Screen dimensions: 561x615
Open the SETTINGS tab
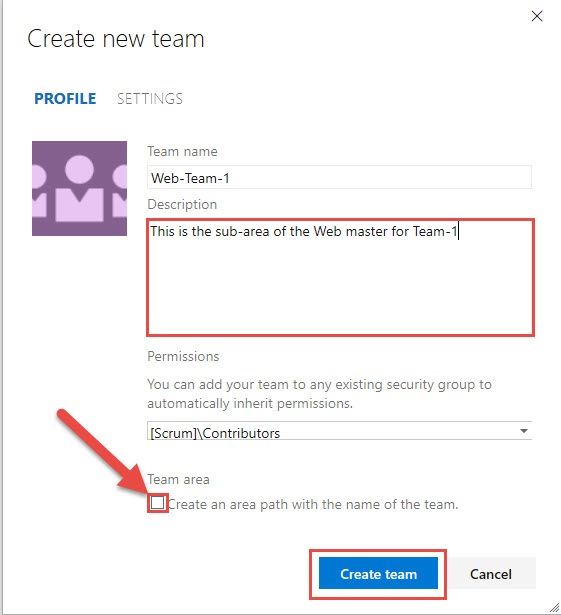(150, 98)
